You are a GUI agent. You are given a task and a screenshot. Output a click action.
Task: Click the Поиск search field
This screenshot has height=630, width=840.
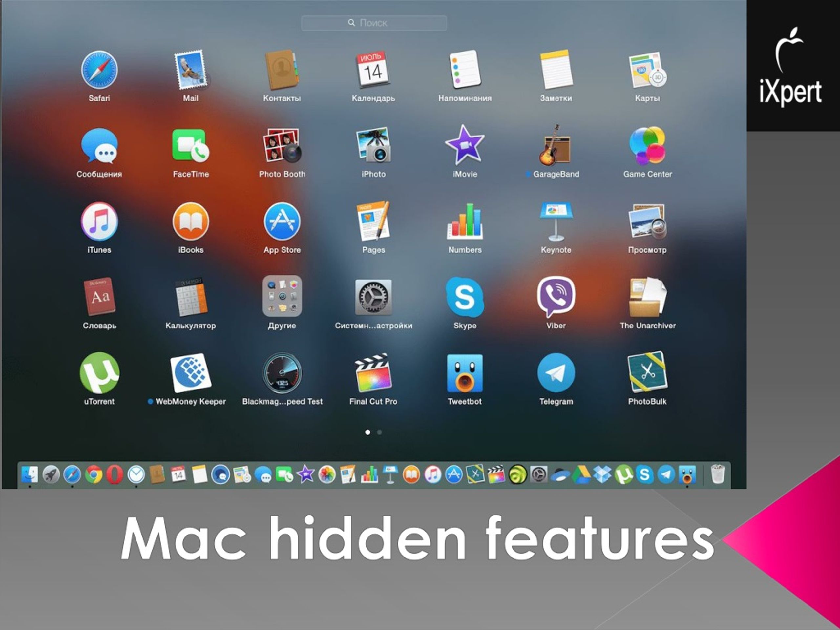[374, 23]
